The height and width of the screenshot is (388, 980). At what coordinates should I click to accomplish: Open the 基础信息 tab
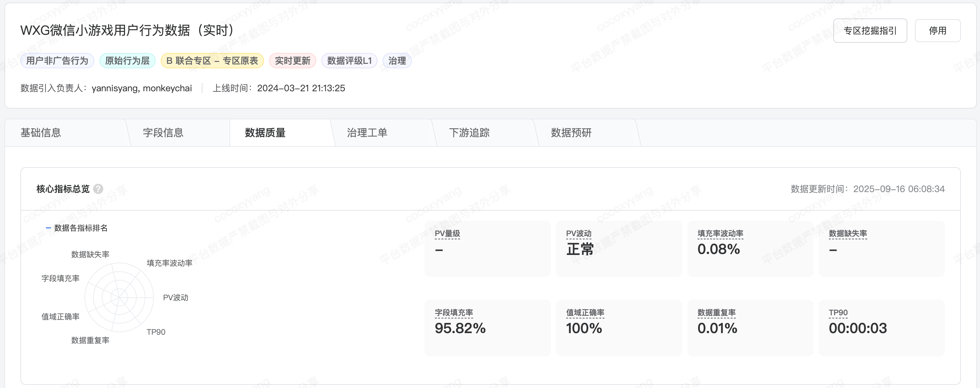[x=41, y=132]
